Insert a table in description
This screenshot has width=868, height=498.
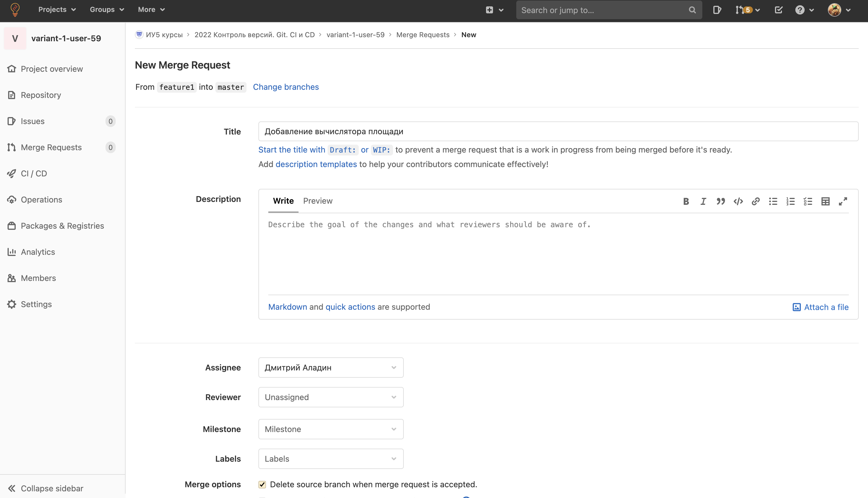click(x=825, y=201)
